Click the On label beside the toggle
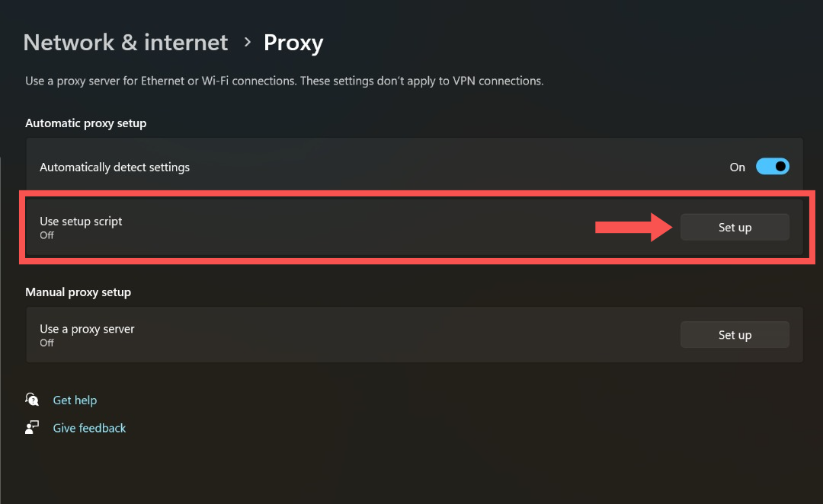823x504 pixels. 737,167
